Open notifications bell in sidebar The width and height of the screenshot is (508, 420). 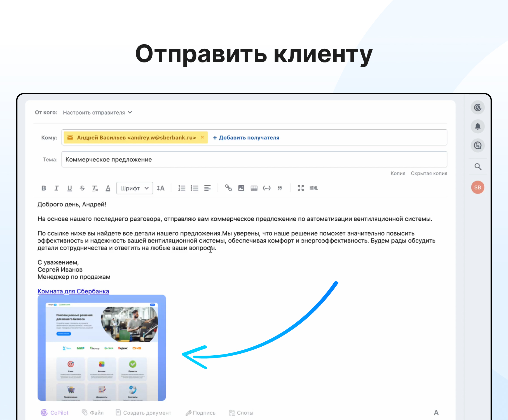click(477, 127)
